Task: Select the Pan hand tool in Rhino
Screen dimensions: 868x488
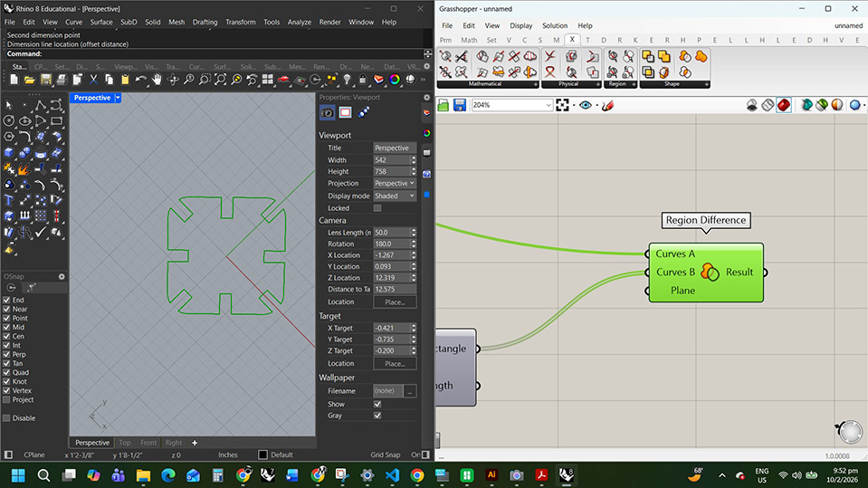Action: [x=157, y=80]
